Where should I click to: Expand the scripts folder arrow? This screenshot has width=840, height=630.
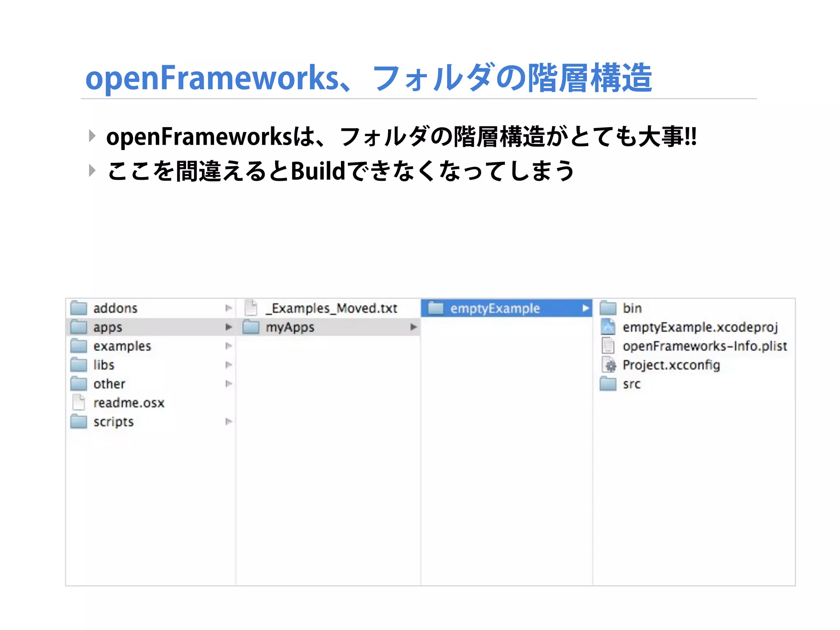[x=229, y=421]
